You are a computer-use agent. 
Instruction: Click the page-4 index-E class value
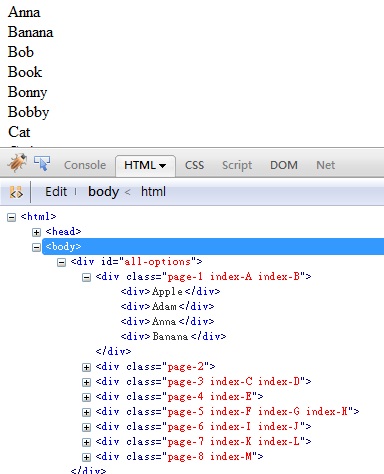pos(210,397)
